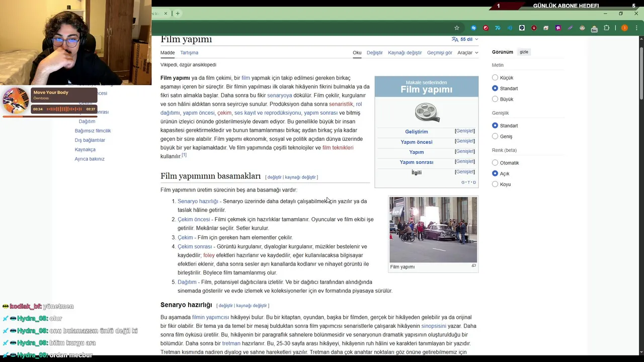Image resolution: width=644 pixels, height=362 pixels.
Task: Open the Geçmişi gör history tab
Action: pos(439,52)
